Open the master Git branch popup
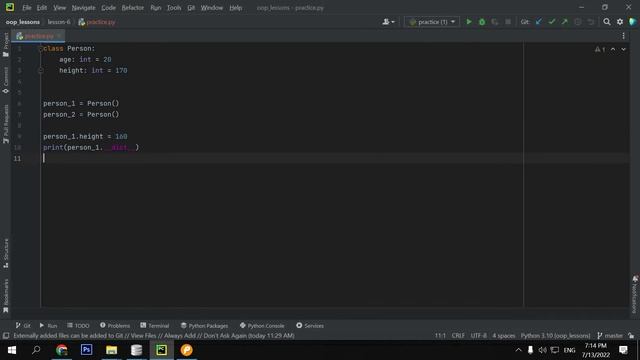 coord(610,336)
